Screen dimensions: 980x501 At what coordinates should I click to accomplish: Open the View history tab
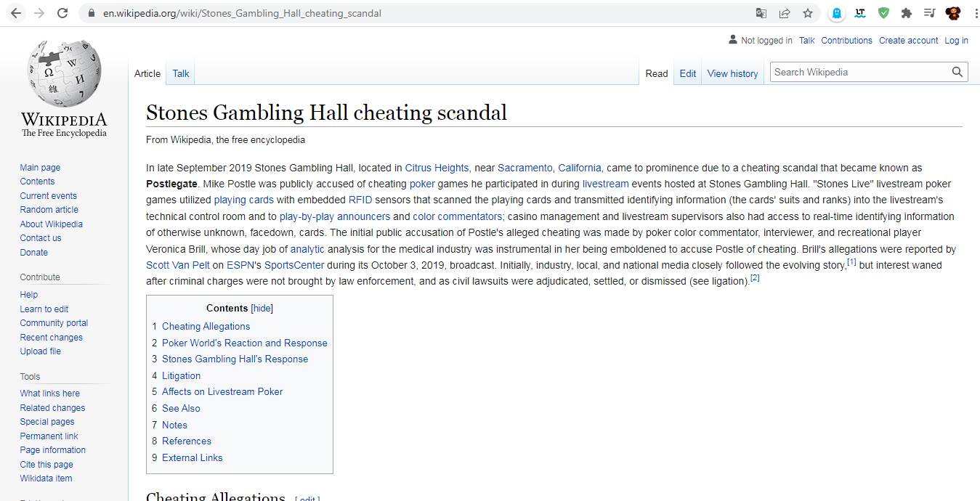tap(732, 73)
